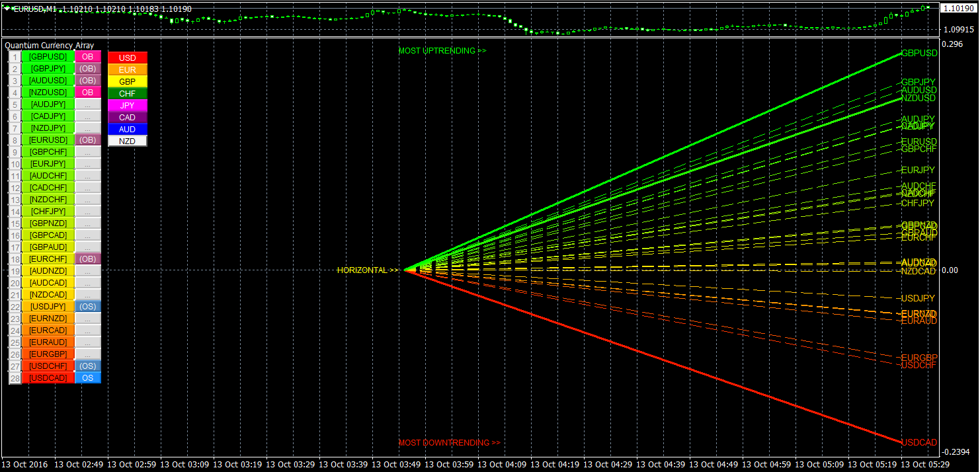Toggle the magenta JPY currency filter
The width and height of the screenshot is (980, 472).
tap(128, 106)
